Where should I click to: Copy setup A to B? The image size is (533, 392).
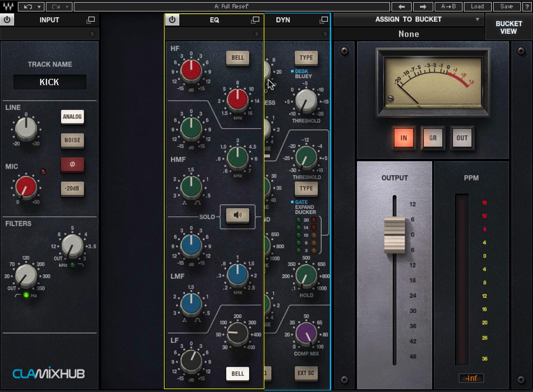point(448,6)
